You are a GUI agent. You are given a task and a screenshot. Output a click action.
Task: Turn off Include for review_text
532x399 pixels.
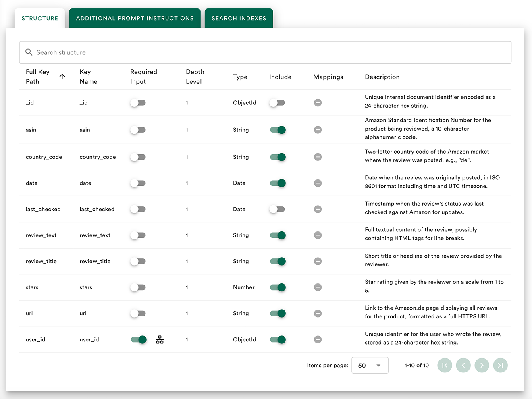point(278,235)
